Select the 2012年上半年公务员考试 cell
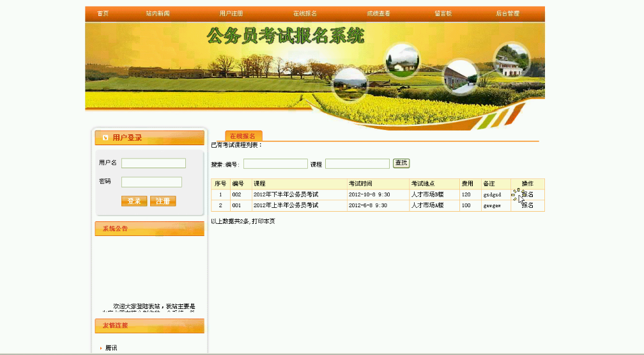Image resolution: width=644 pixels, height=355 pixels. 300,205
